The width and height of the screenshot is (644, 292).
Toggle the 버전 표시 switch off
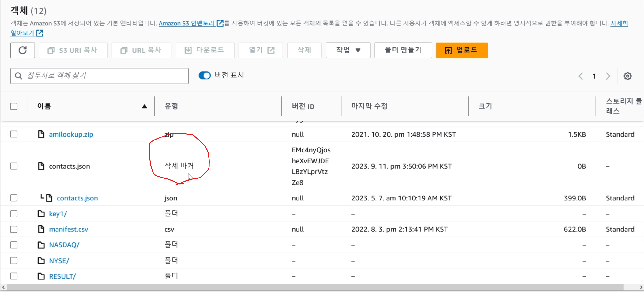pyautogui.click(x=205, y=76)
